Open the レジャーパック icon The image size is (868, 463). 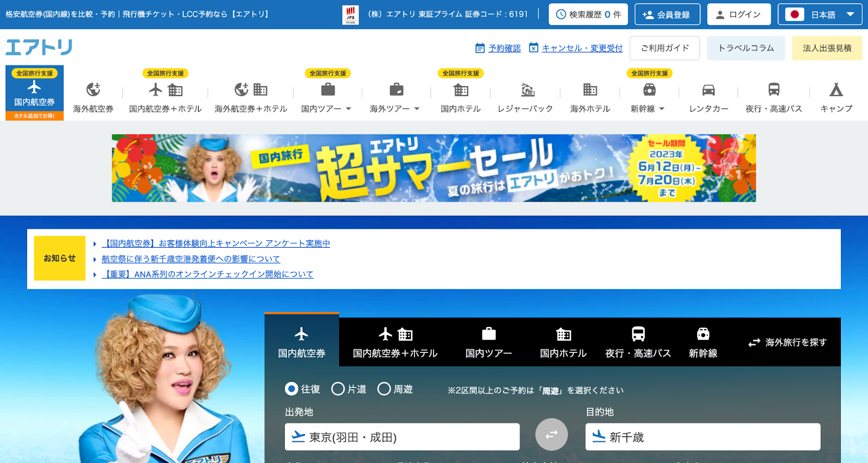point(527,89)
